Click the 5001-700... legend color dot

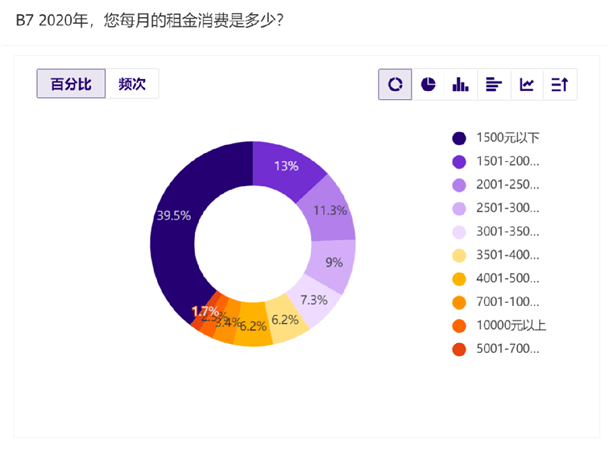(x=459, y=349)
